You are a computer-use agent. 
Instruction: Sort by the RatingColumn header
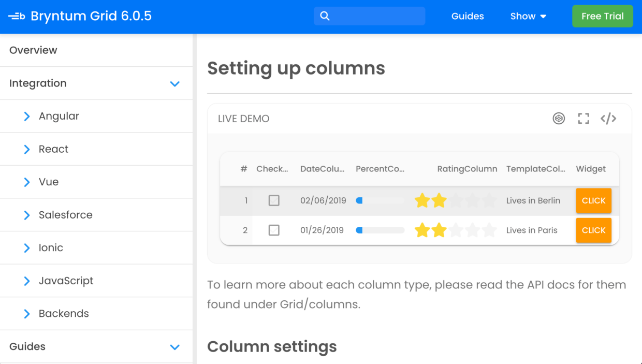pos(467,169)
